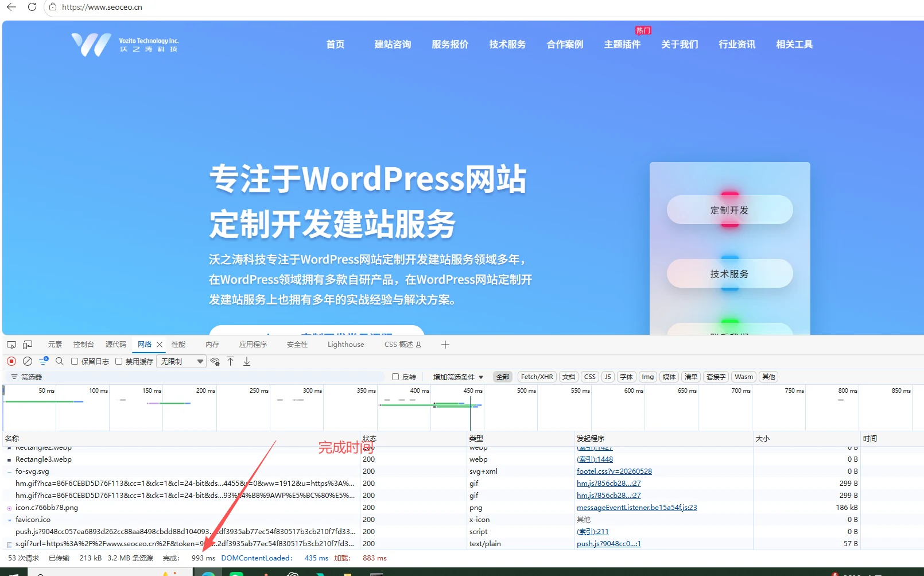The image size is (924, 576).
Task: Click the Vozito Technology logo
Action: tap(125, 44)
